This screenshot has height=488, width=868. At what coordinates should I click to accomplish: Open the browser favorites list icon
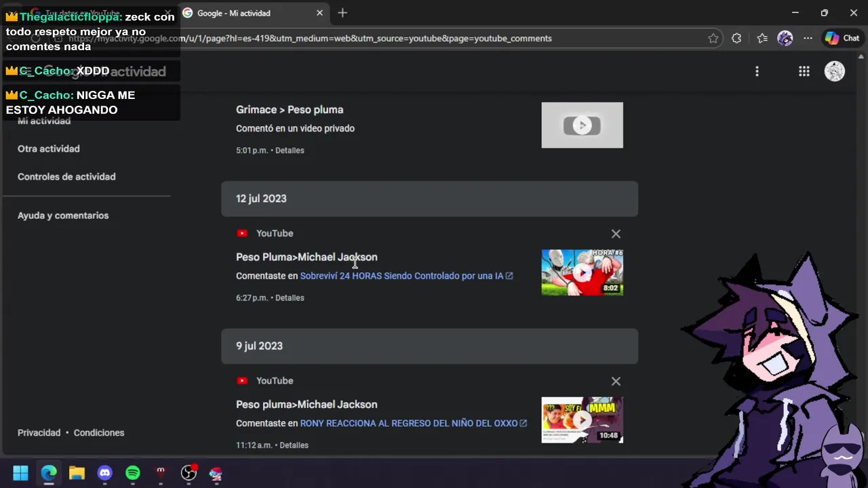tap(762, 39)
